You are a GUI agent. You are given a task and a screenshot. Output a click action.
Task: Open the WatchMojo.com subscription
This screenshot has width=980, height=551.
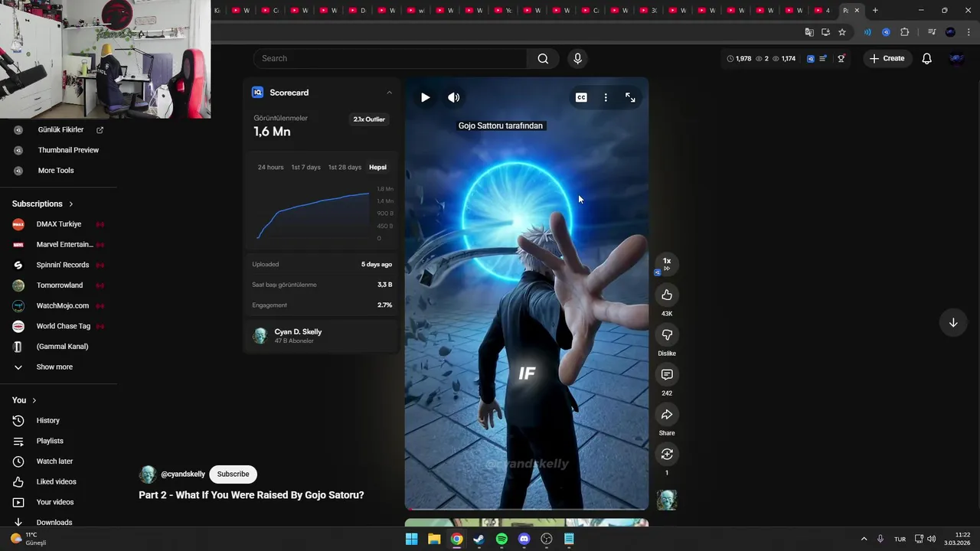pos(58,305)
